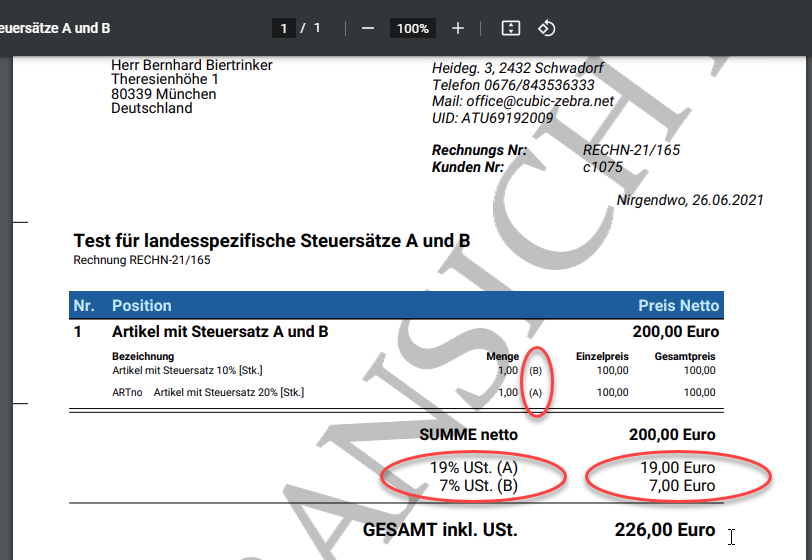812x560 pixels.
Task: Click the (A) tax marker in the item row
Action: point(535,393)
